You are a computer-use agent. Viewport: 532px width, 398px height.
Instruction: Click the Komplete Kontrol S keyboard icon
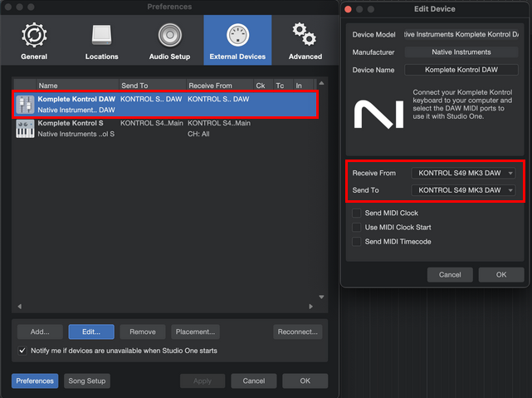coord(25,129)
